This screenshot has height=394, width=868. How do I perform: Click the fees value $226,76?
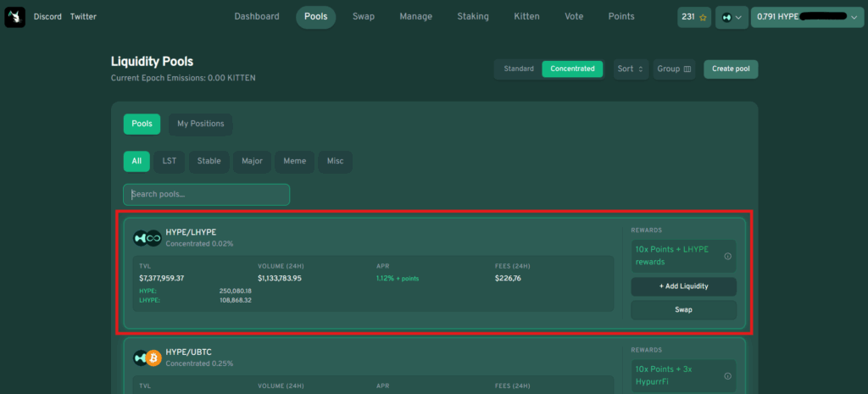point(508,279)
